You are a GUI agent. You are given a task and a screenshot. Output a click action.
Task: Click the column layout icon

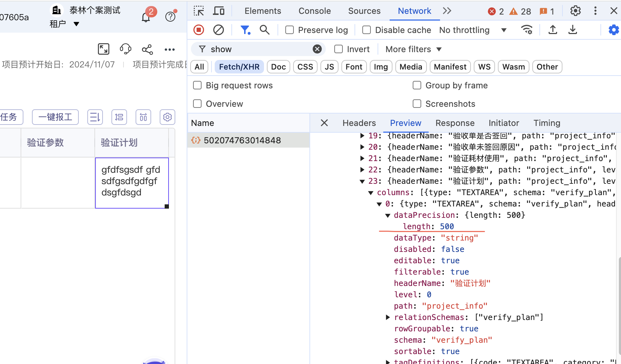(143, 117)
